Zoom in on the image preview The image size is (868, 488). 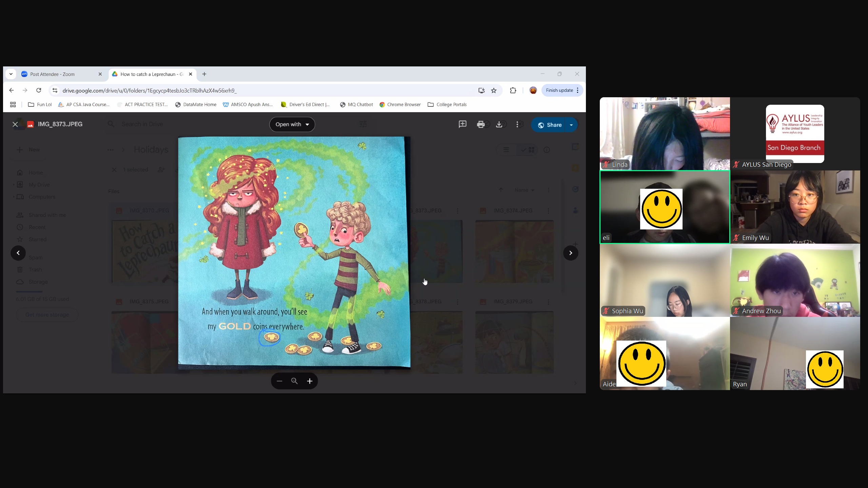tap(310, 381)
